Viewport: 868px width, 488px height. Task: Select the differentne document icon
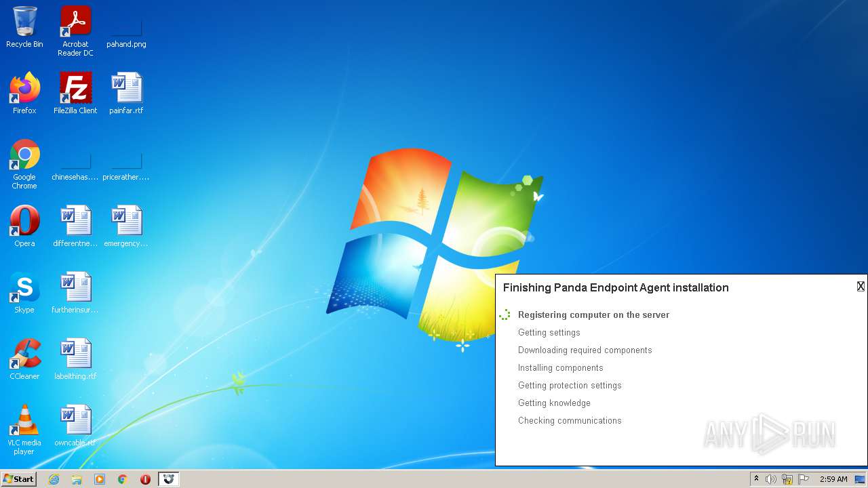[x=75, y=226]
